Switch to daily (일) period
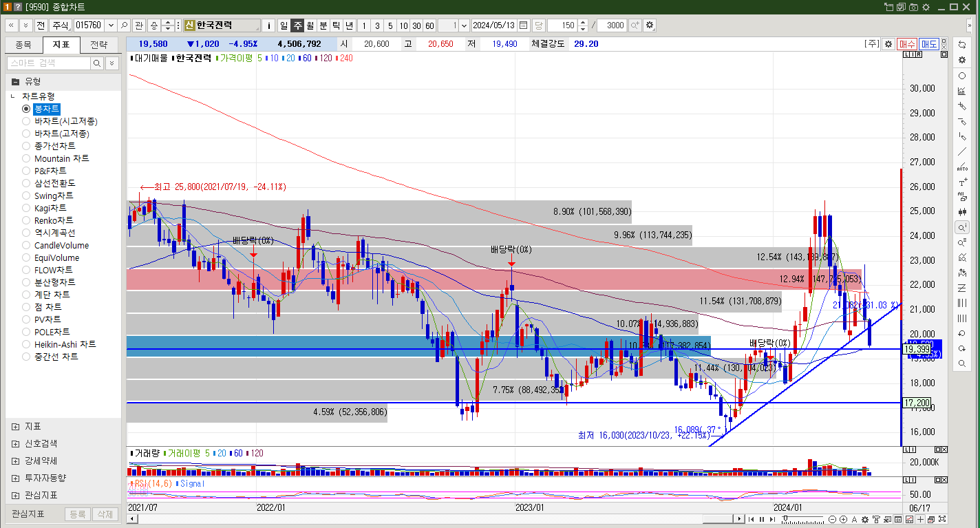The width and height of the screenshot is (980, 528). point(284,25)
